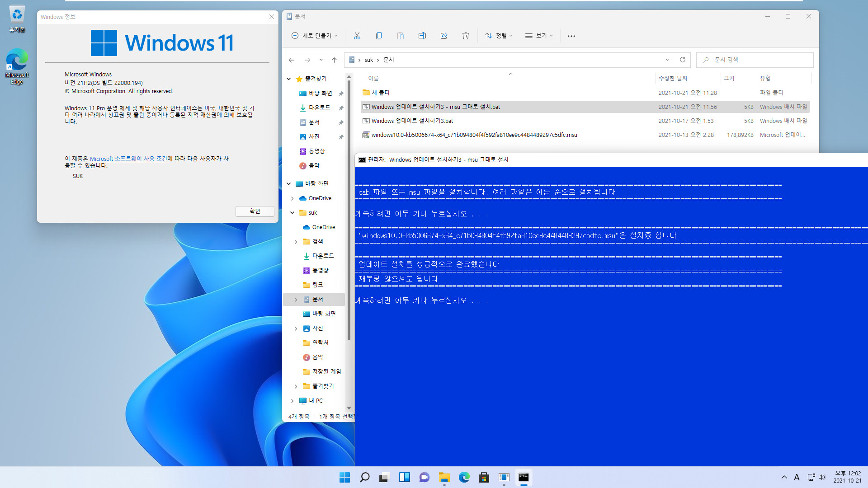Open Microsoft Store from taskbar
Viewport: 868px width, 488px height.
click(484, 477)
